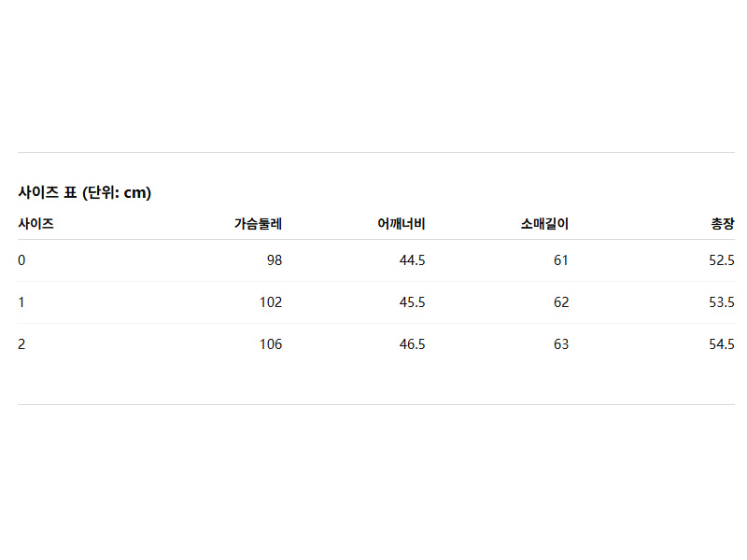Click the 사이즈 column header
The image size is (747, 560).
35,224
